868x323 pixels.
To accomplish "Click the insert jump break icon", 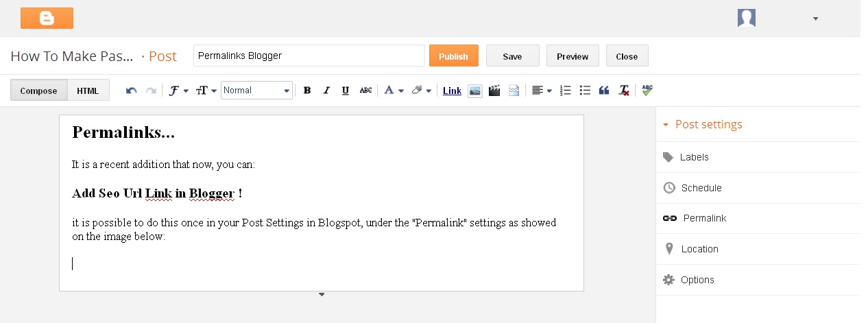I will 514,91.
